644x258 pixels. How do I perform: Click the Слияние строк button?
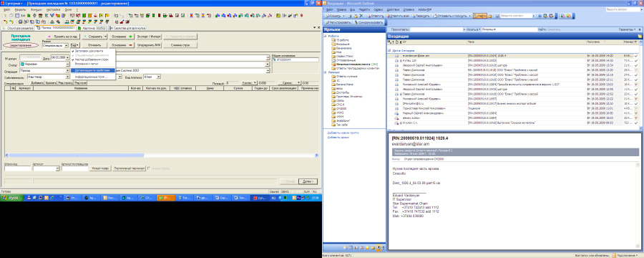(180, 45)
